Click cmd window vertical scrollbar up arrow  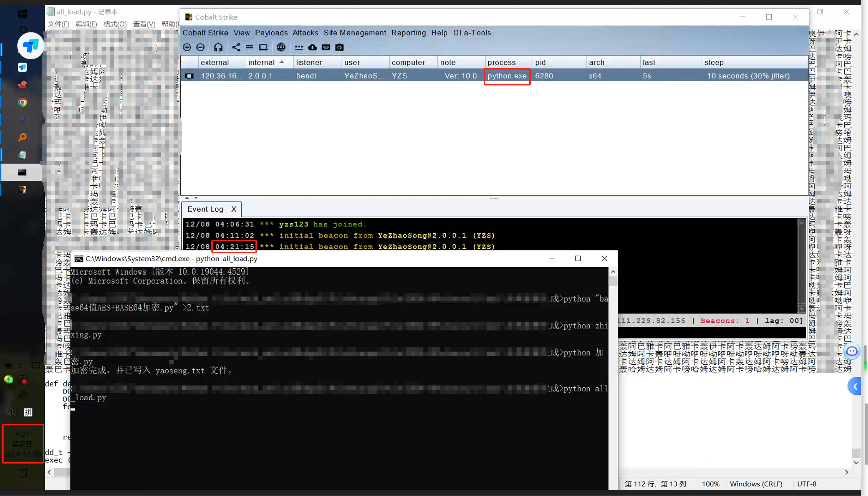click(613, 272)
